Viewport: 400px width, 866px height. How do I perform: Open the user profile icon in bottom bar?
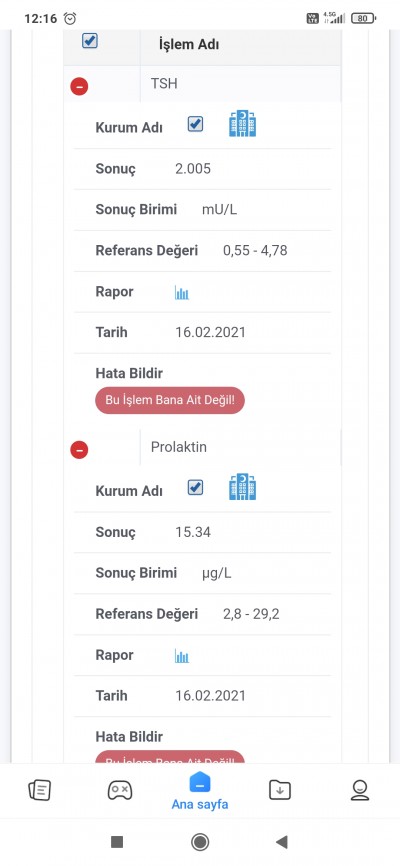[360, 790]
